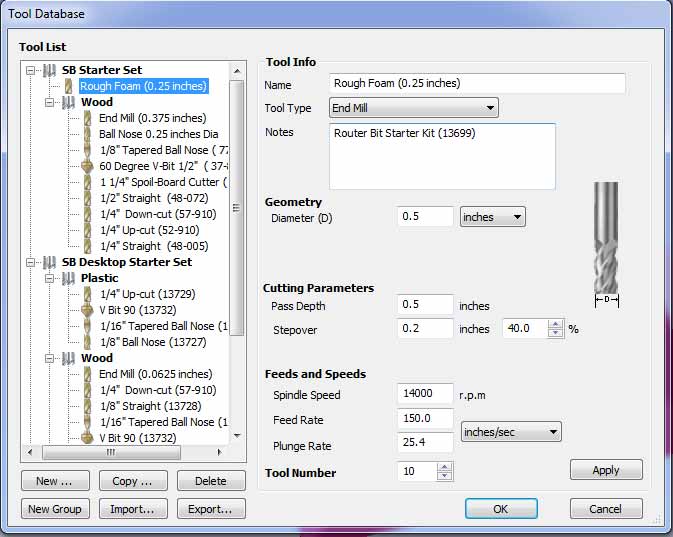Confirm with the OK button

[501, 509]
